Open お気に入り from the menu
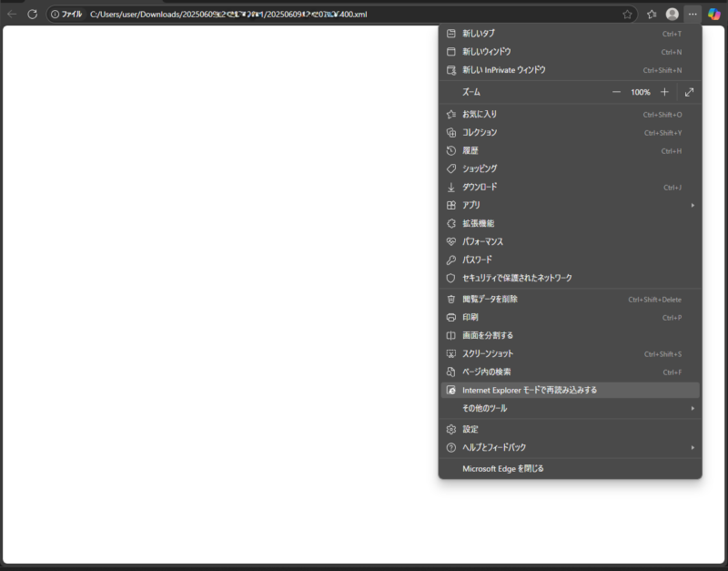This screenshot has height=571, width=728. [571, 115]
